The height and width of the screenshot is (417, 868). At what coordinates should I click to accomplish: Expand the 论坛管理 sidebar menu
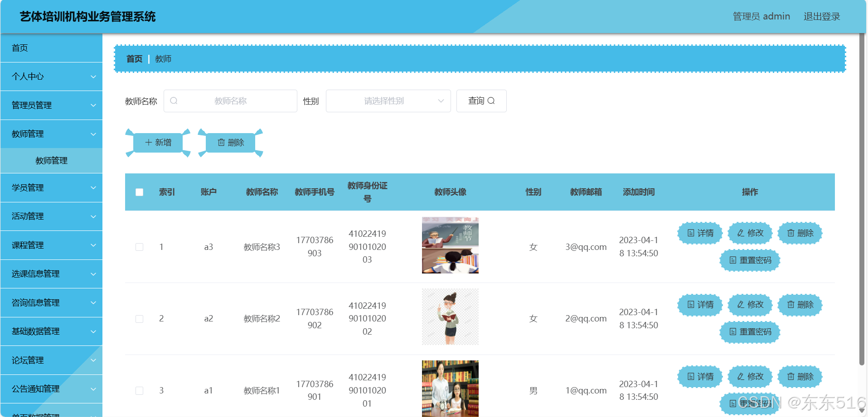[51, 360]
